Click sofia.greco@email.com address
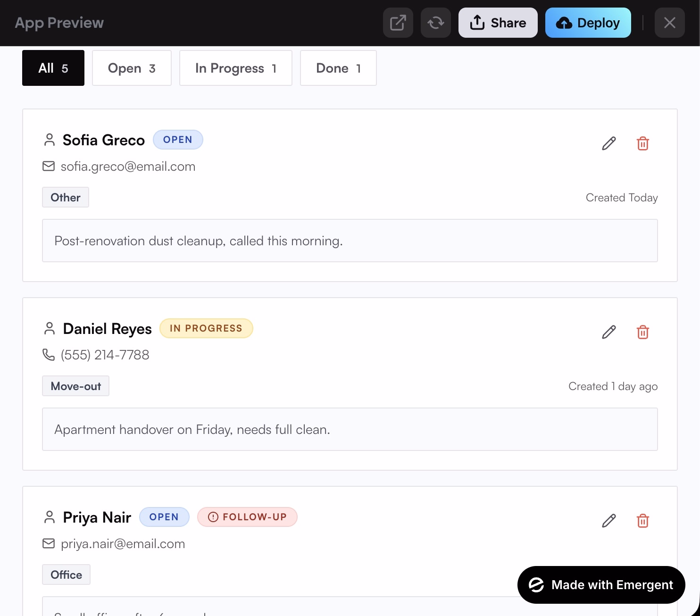The image size is (700, 616). point(128,166)
